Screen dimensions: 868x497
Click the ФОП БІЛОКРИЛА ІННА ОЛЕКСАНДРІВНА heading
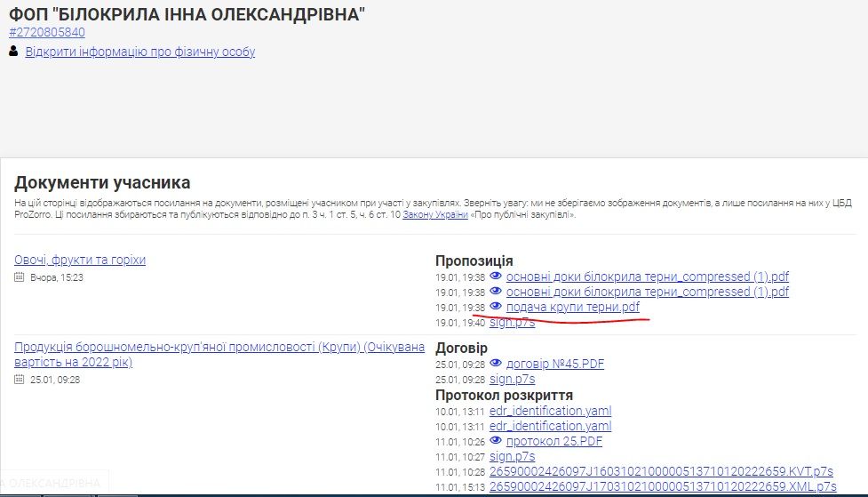187,14
